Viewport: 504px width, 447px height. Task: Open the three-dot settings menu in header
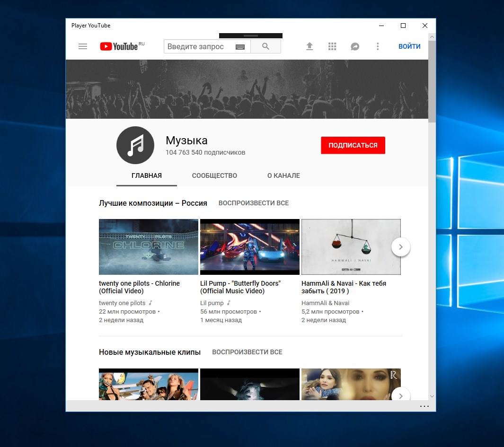(378, 46)
